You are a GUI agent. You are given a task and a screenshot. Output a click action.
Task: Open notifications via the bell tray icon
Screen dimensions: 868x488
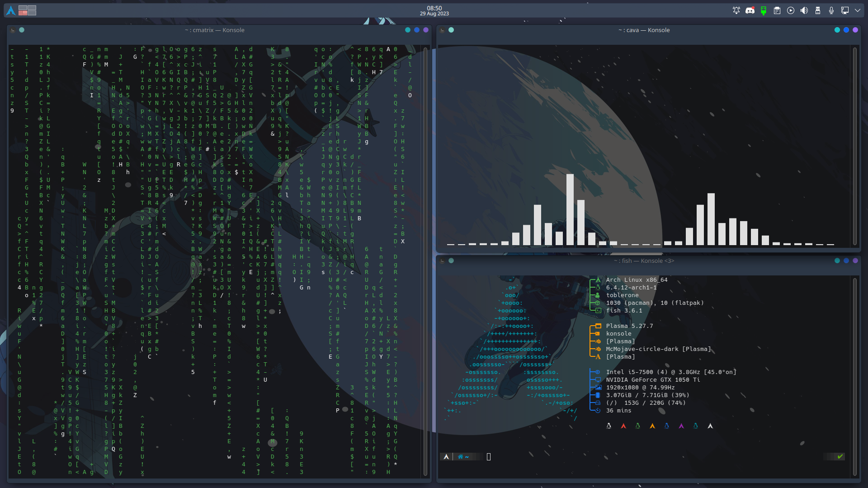[736, 10]
